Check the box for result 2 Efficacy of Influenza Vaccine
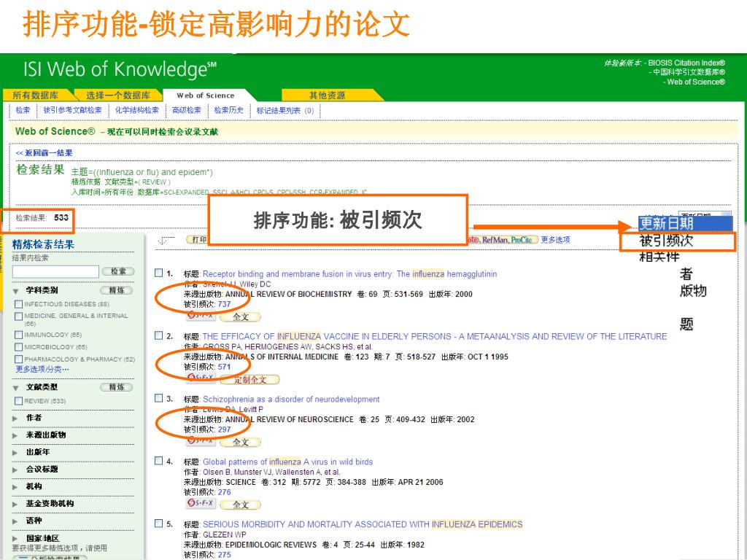 (x=158, y=335)
